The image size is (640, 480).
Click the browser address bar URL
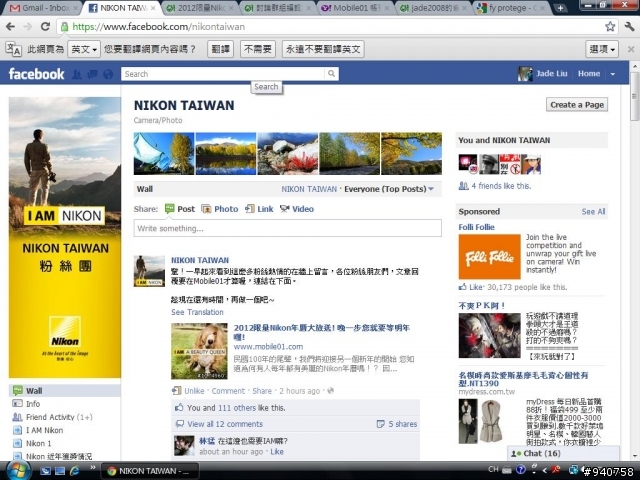coord(158,27)
